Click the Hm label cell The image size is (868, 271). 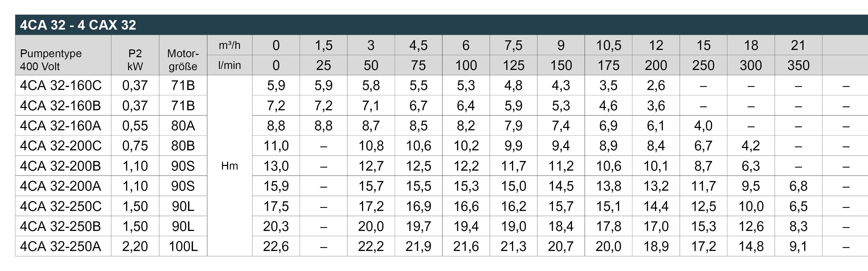click(x=229, y=166)
